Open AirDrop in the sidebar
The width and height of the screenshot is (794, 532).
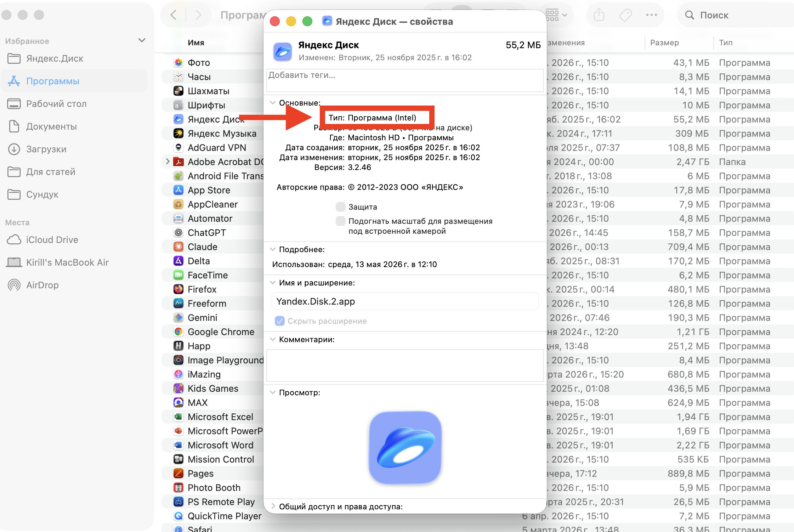(74, 285)
